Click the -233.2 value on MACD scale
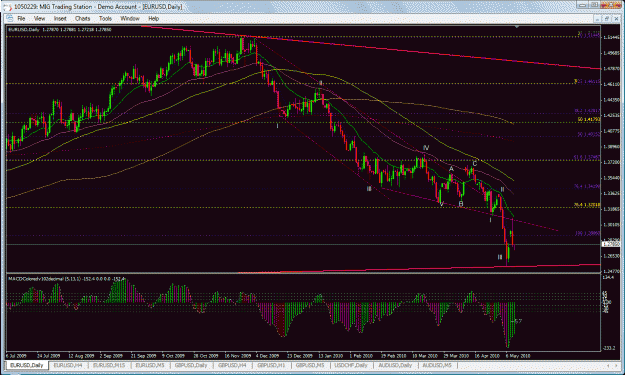The height and width of the screenshot is (375, 625). (609, 348)
